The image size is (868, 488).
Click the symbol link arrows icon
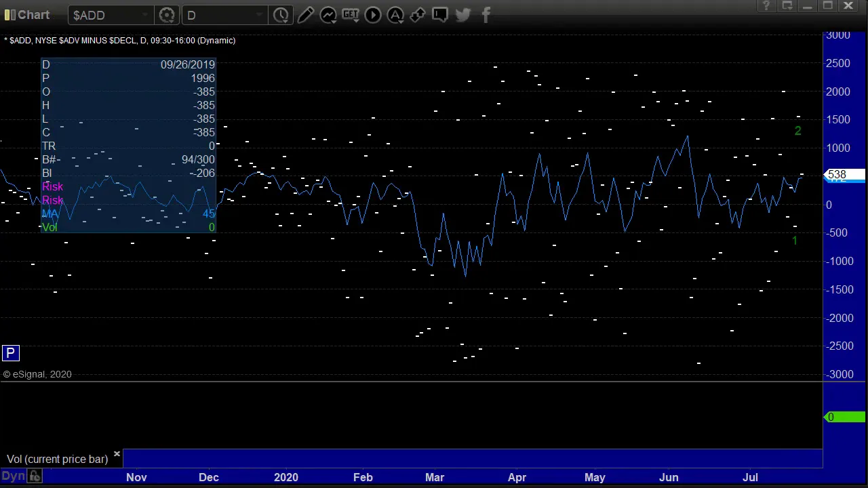418,15
